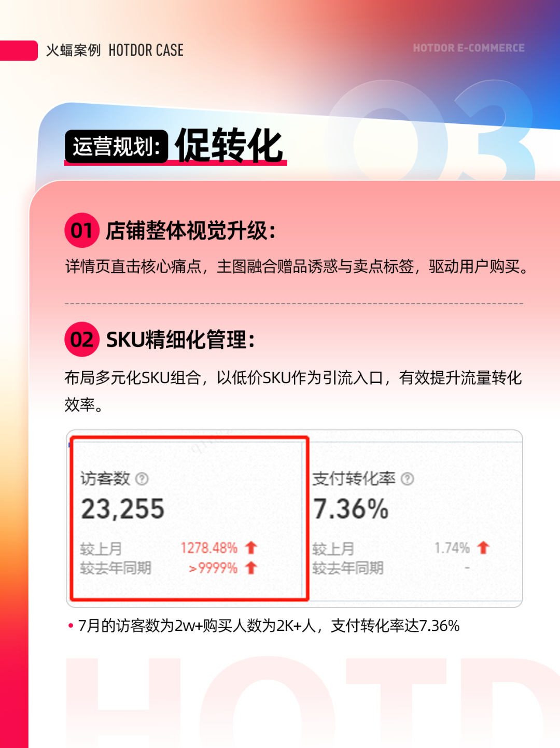
Task: Click HOTDOR E-COMMERCE text at top right
Action: pos(469,48)
